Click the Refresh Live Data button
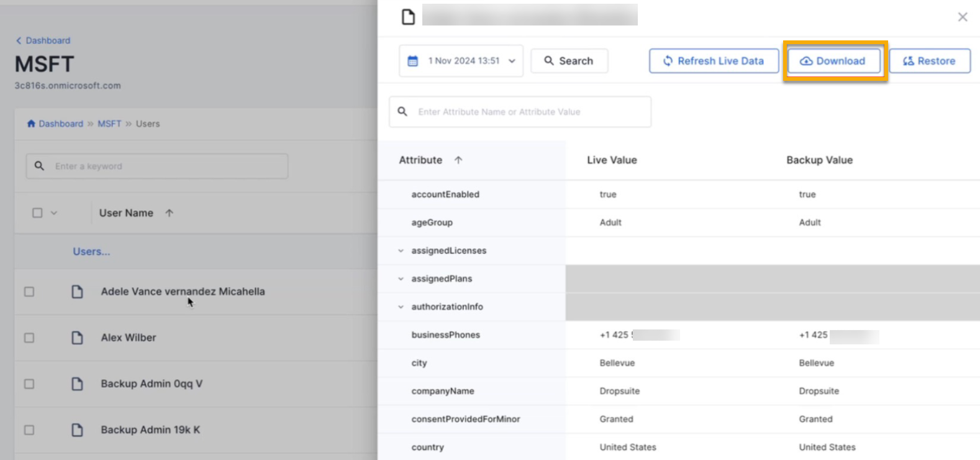Image resolution: width=980 pixels, height=460 pixels. click(x=714, y=61)
